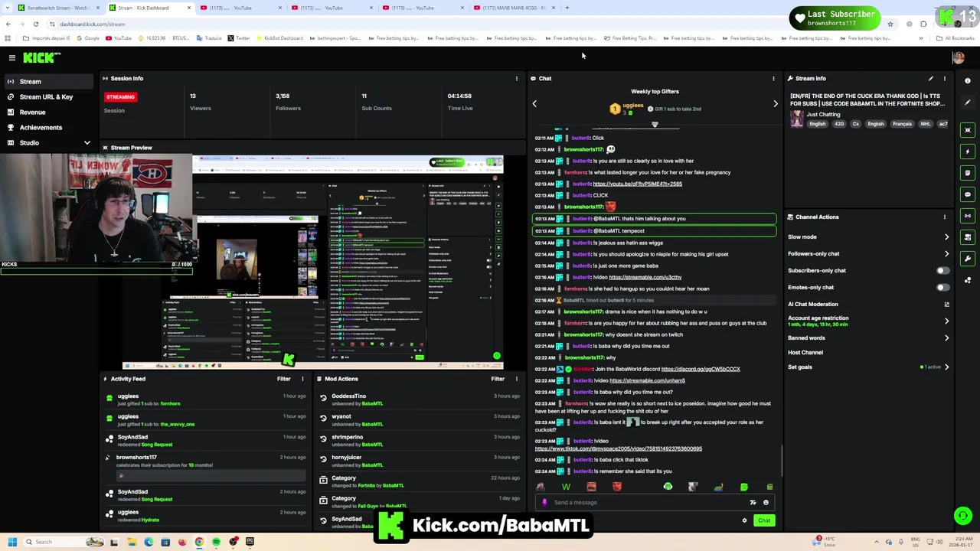Toggle the mod actions note sidebar icon

(x=968, y=173)
